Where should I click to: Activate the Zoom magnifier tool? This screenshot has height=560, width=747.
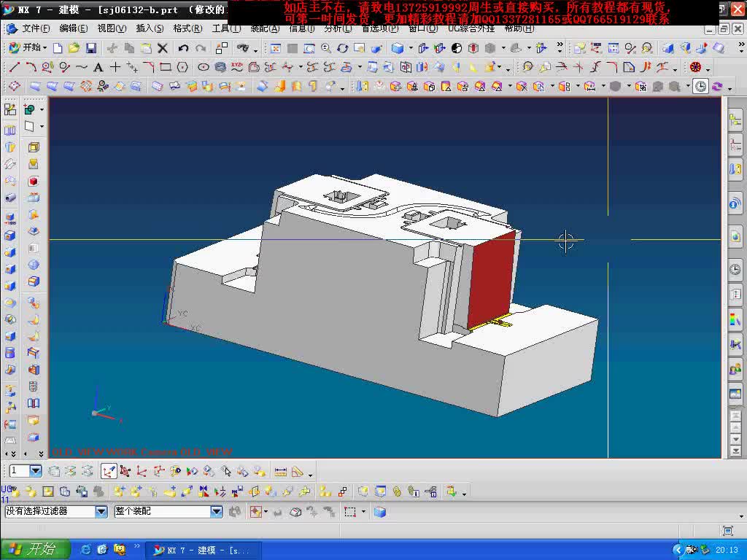coord(326,48)
